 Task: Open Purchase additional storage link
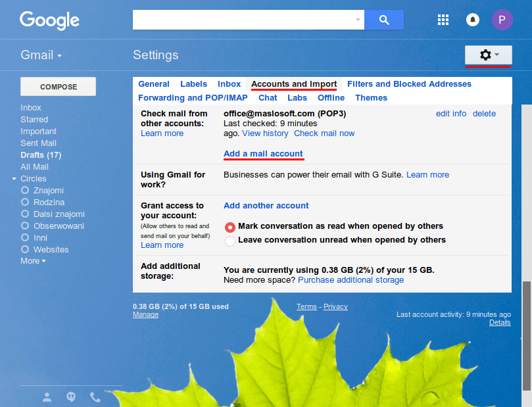click(351, 280)
